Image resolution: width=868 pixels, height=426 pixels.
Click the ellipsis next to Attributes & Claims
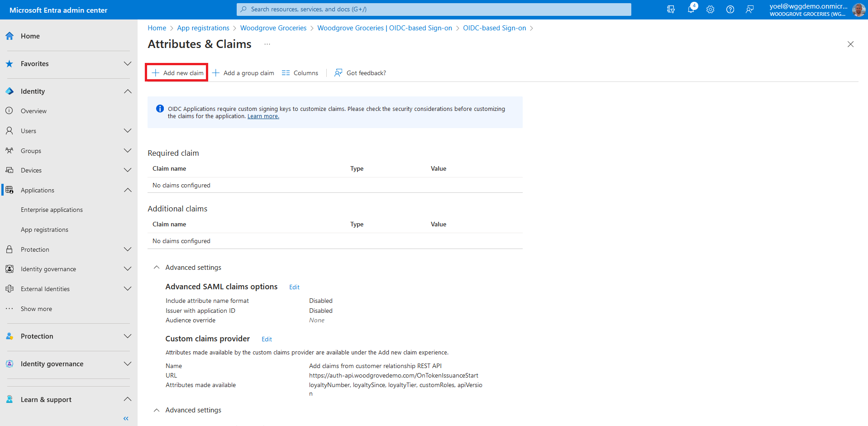point(267,44)
